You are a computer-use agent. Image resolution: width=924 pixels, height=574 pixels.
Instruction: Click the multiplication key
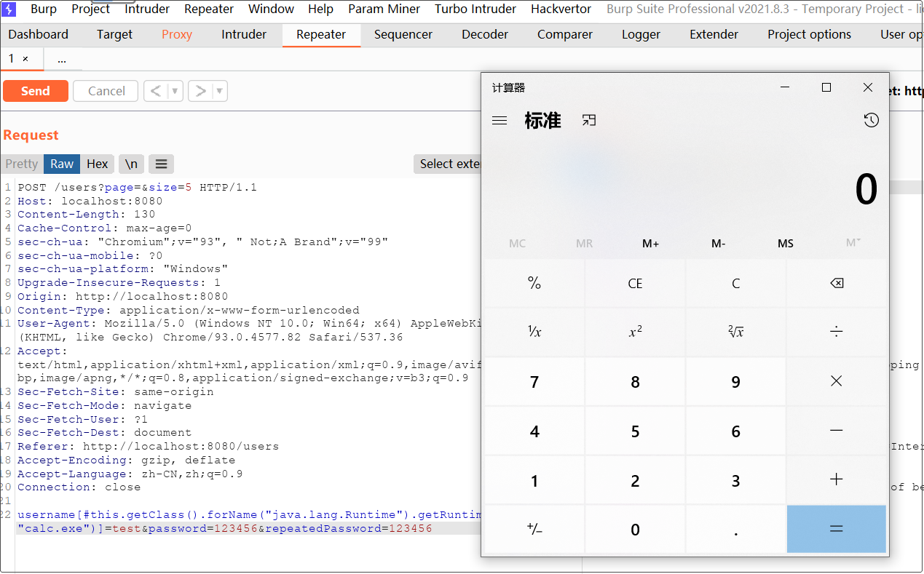tap(837, 381)
